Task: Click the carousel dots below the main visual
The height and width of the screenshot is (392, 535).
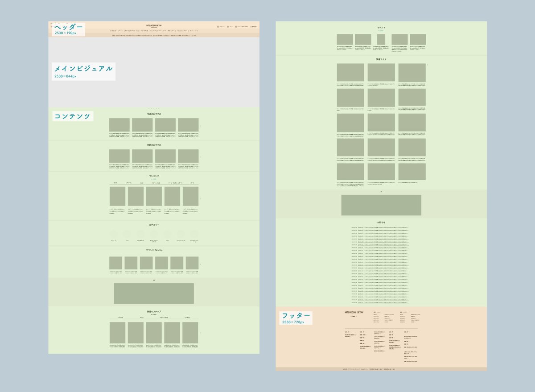Action: 154,108
